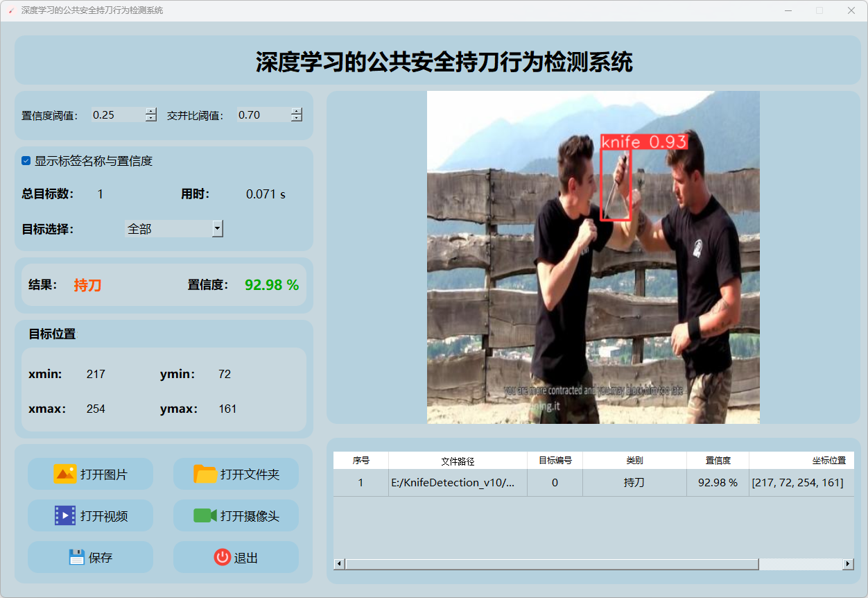The width and height of the screenshot is (868, 598).
Task: Click the open image picture icon
Action: pos(65,474)
